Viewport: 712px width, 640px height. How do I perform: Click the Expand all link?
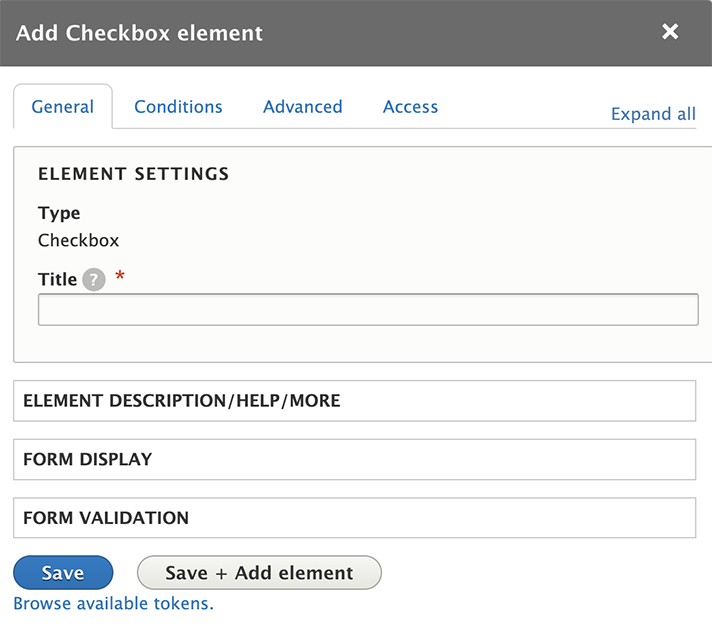(653, 114)
